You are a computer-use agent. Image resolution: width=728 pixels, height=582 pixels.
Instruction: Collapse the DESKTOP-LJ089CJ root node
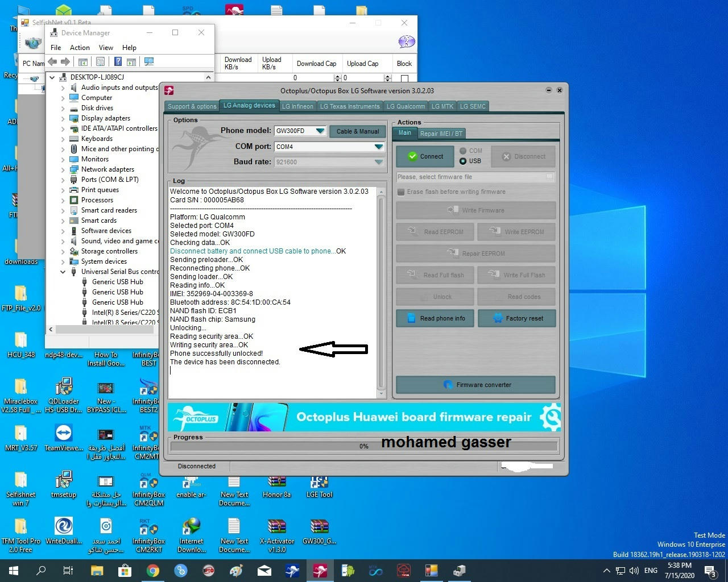coord(52,77)
